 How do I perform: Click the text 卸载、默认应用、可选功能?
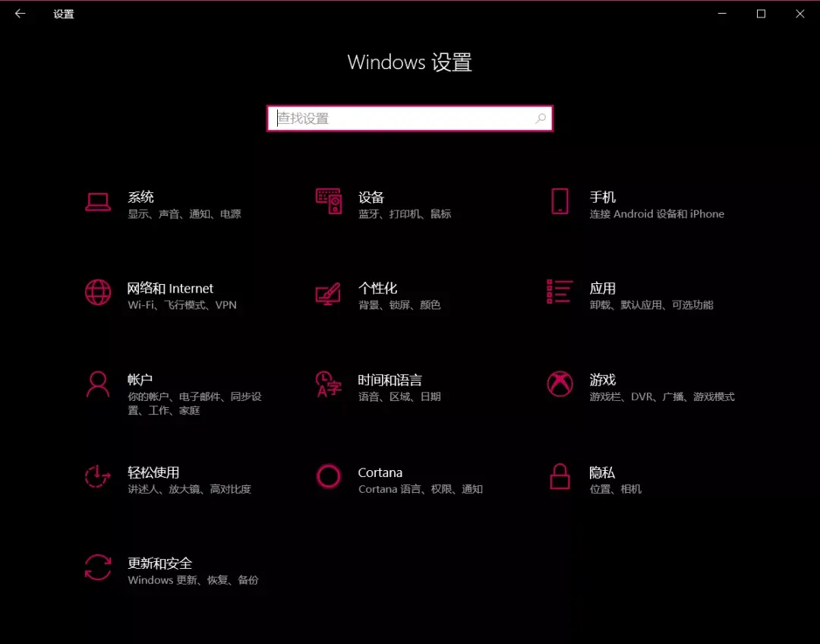point(651,305)
